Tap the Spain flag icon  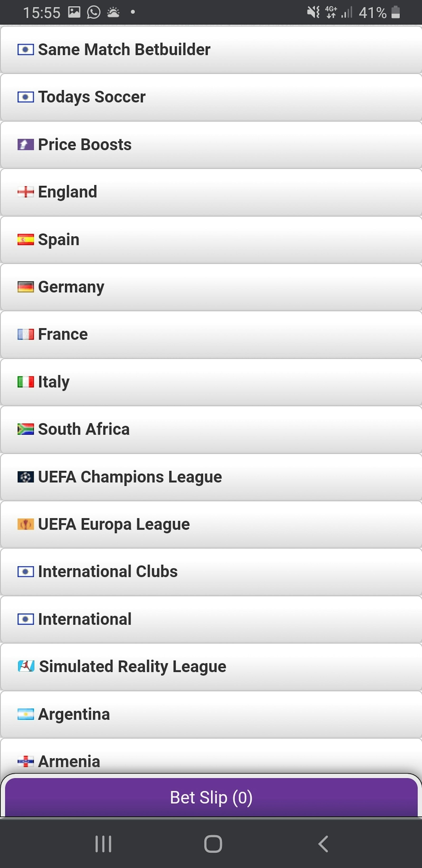pos(26,240)
